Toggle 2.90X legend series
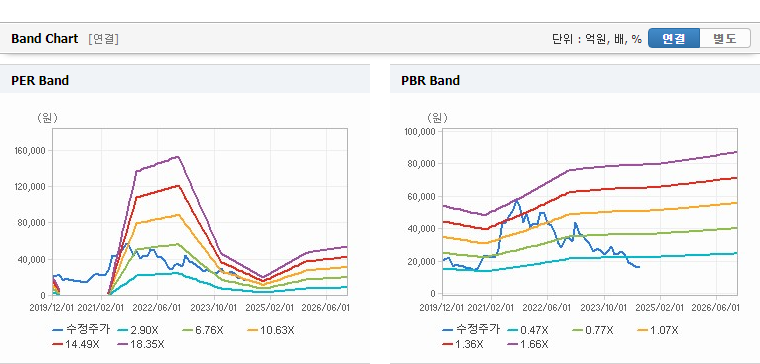Screen dimensions: 760x364 tap(138, 330)
